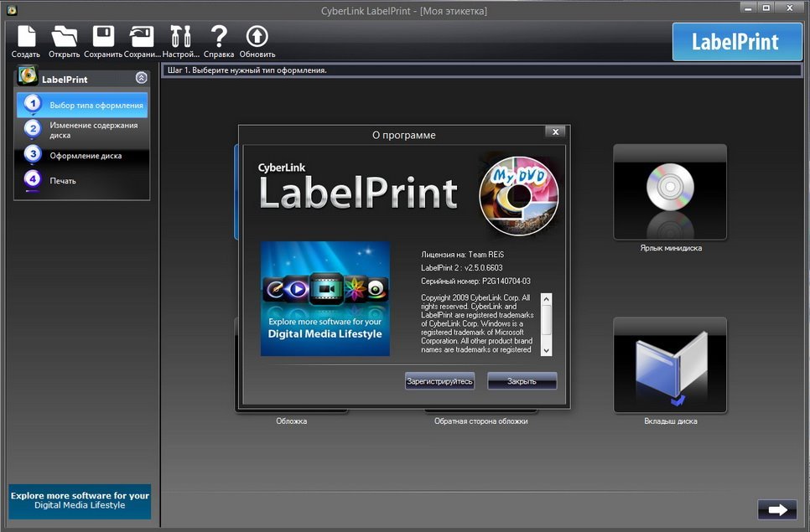Click the application icon in the title bar
Image resolution: width=810 pixels, height=532 pixels.
tap(12, 9)
